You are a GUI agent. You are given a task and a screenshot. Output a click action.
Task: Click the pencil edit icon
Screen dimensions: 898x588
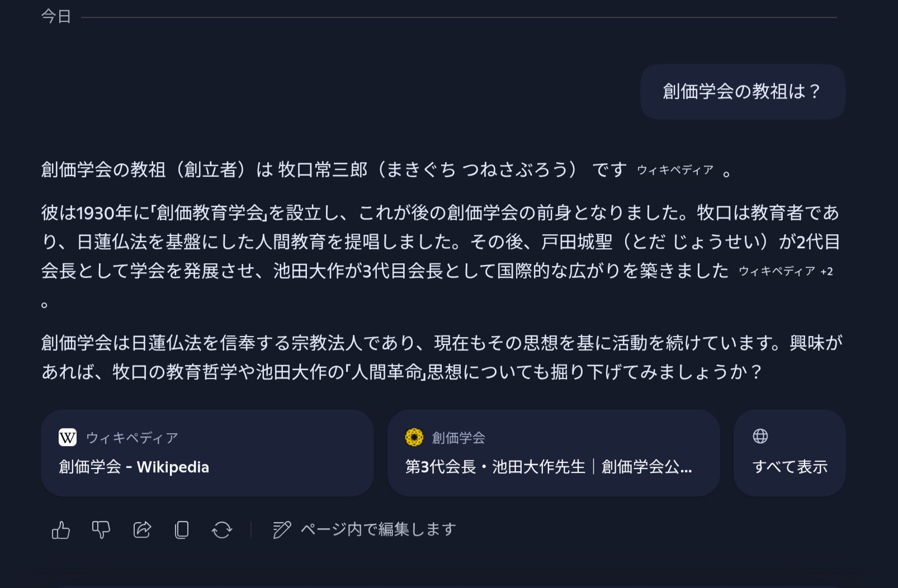coord(282,529)
